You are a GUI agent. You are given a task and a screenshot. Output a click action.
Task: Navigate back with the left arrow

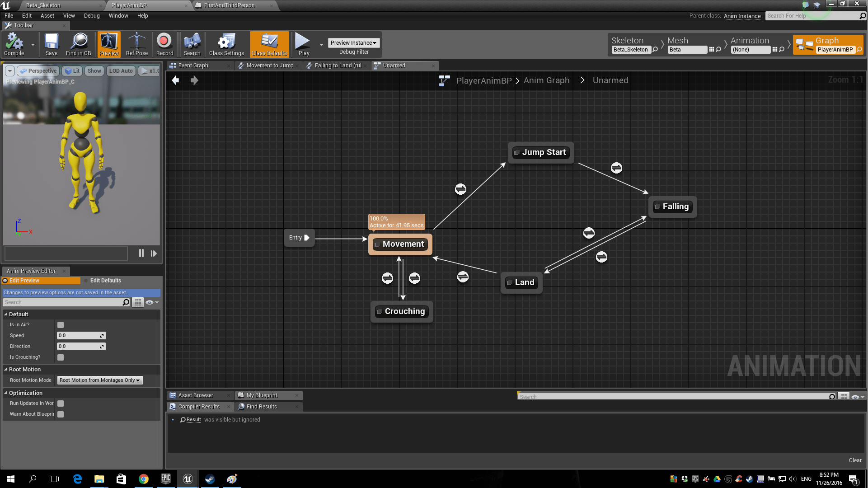[175, 80]
